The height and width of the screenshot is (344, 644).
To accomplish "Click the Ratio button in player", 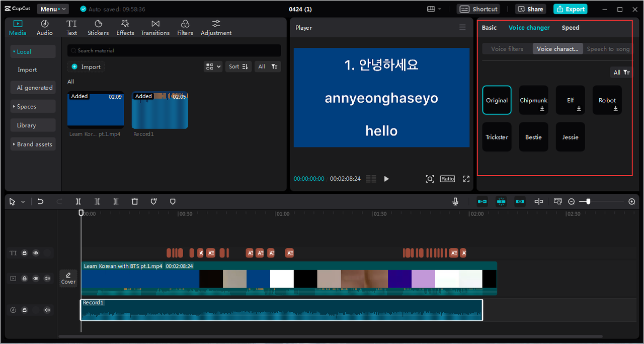I will coord(447,179).
